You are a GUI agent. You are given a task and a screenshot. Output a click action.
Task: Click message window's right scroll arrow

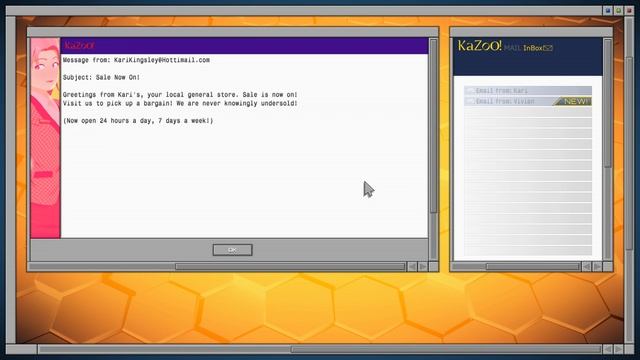[423, 267]
